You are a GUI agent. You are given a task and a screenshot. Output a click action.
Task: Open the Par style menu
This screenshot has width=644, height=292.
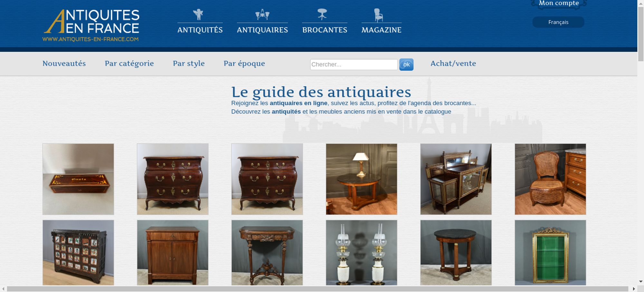click(189, 64)
